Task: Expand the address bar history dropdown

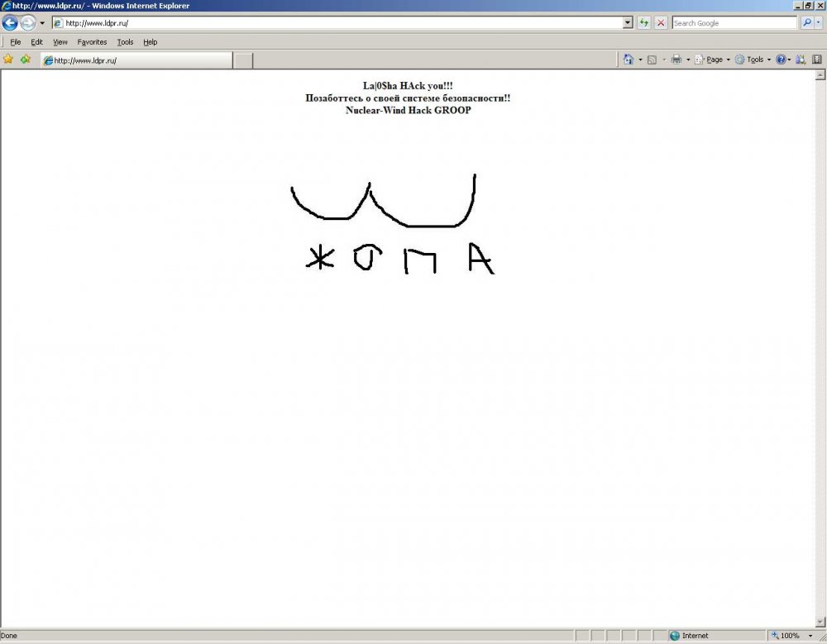Action: [x=628, y=23]
